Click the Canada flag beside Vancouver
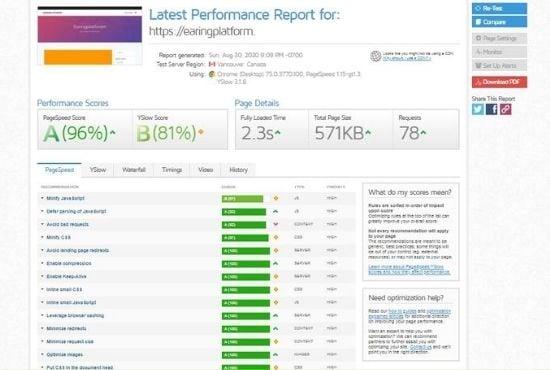The width and height of the screenshot is (550, 370). [212, 64]
